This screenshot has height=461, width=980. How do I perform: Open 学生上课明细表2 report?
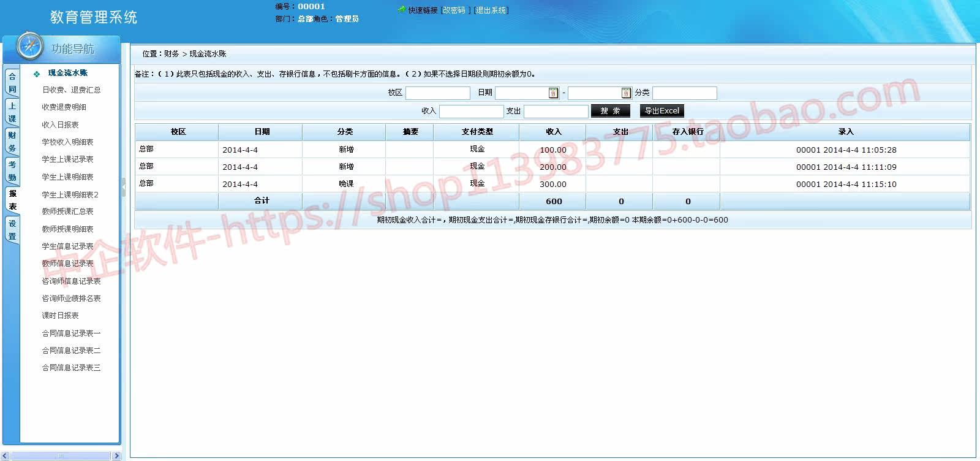(70, 195)
